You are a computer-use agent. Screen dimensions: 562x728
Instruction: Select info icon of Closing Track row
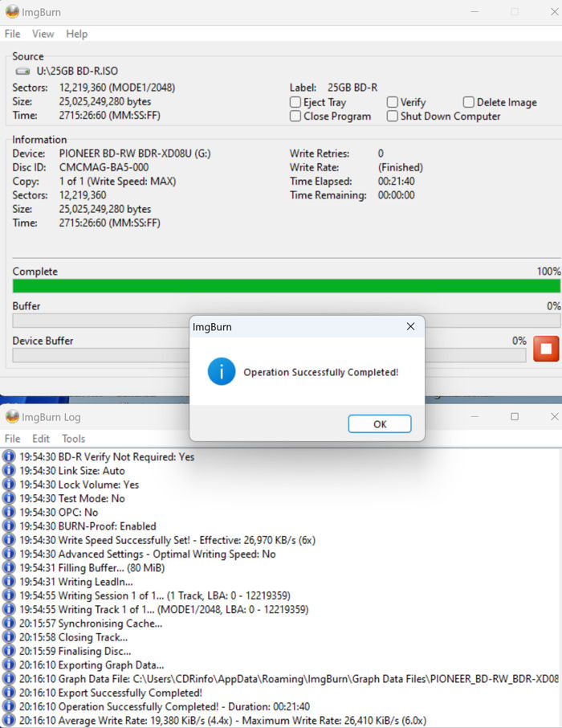(x=9, y=637)
